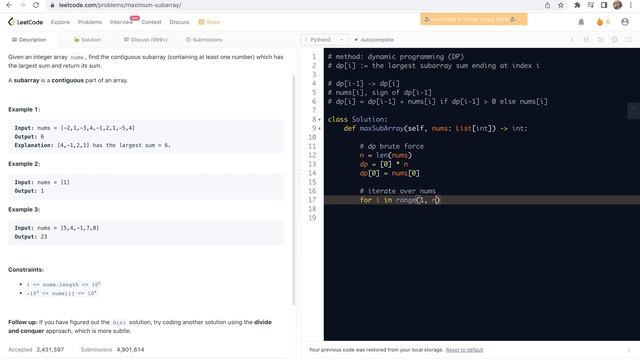Click the Reset to default link

click(464, 350)
